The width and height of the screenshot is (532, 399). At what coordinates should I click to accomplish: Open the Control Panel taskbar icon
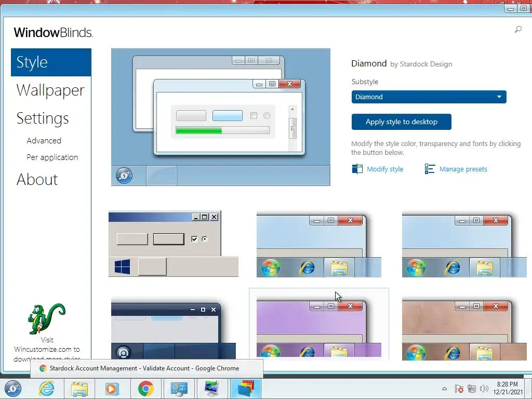coord(179,389)
